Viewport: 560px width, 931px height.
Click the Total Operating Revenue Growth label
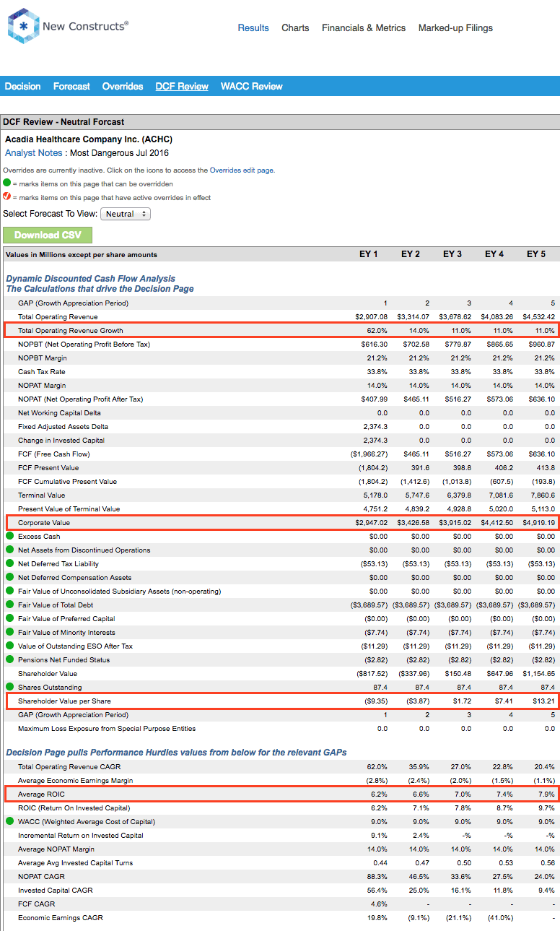click(71, 330)
